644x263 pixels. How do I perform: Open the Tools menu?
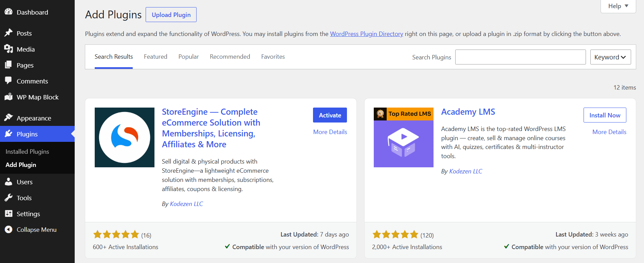point(37,198)
